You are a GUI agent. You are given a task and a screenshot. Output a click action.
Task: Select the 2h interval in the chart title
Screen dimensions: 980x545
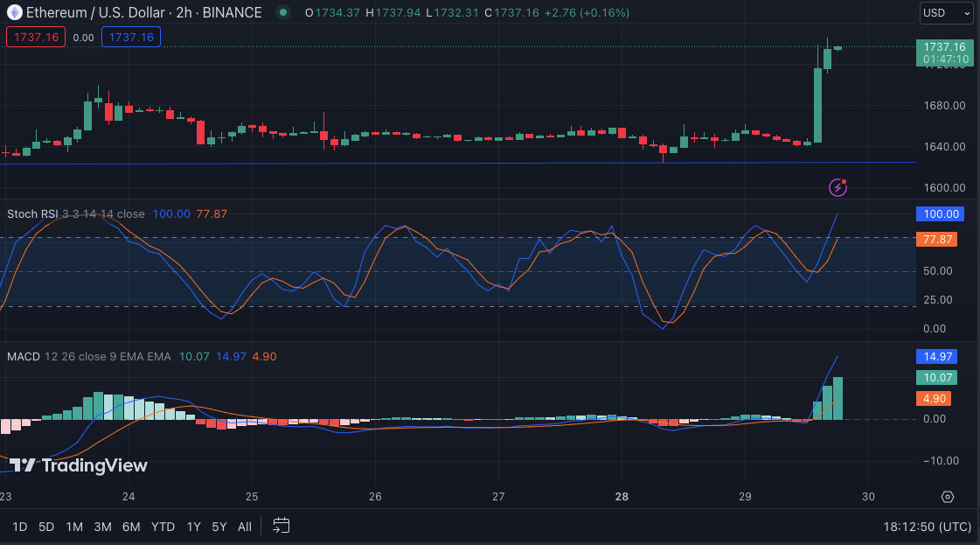point(184,12)
